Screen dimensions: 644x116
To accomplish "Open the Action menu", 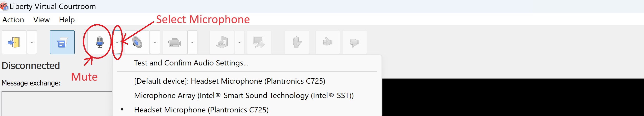I will click(x=13, y=20).
